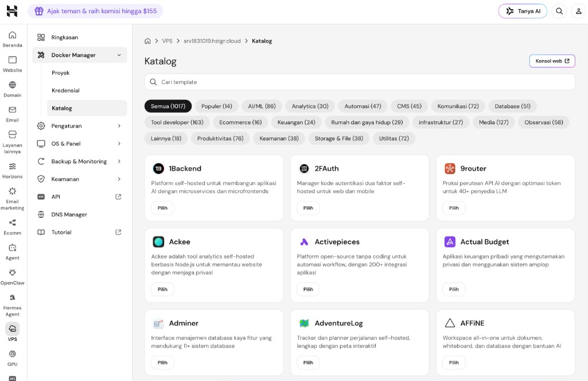Filter by AI/ML (86)
Image resolution: width=588 pixels, height=381 pixels.
[x=262, y=106]
